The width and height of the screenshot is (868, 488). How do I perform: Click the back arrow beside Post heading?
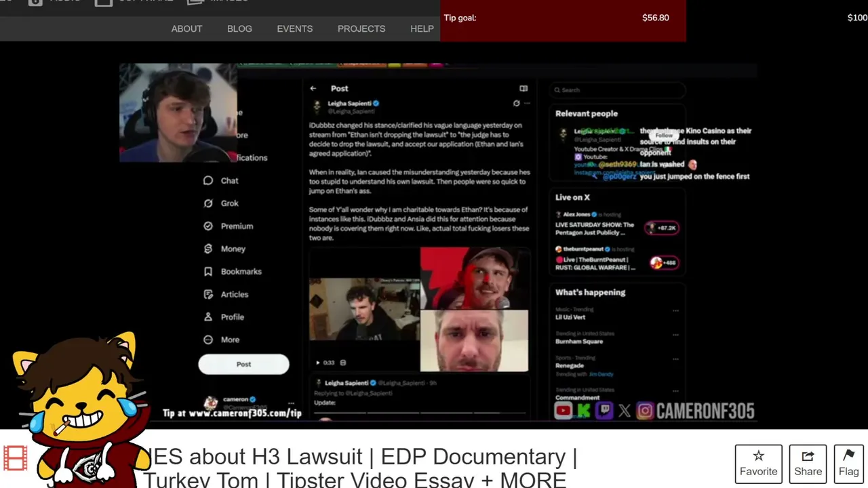click(x=313, y=88)
